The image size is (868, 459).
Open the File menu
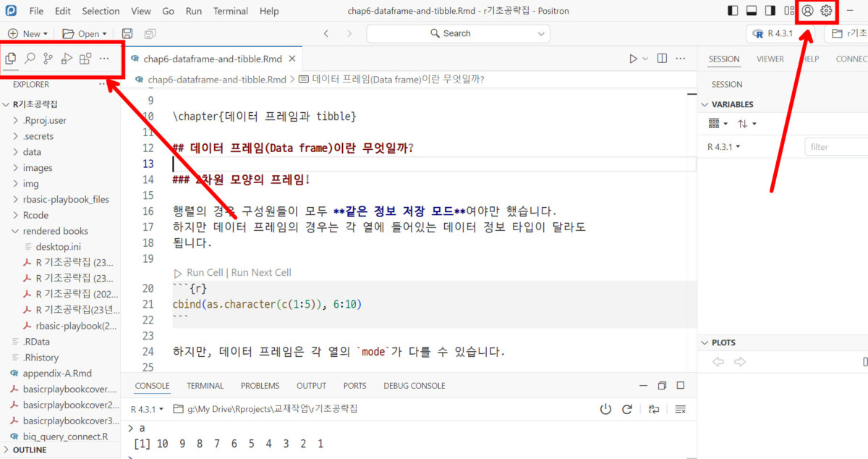coord(37,11)
